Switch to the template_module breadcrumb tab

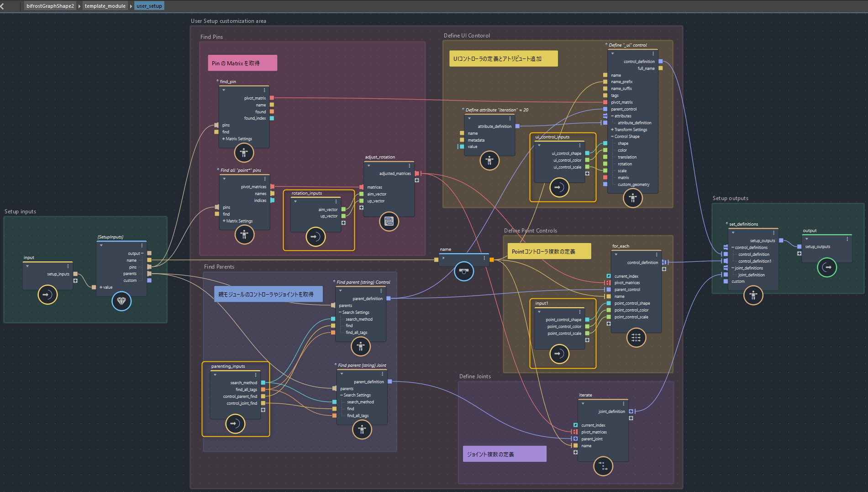[105, 6]
